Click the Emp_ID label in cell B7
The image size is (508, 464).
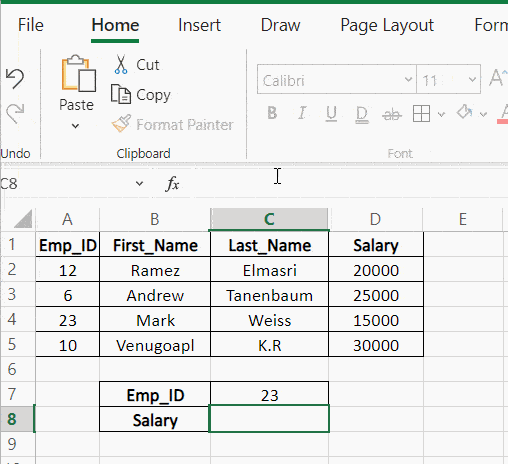point(155,395)
